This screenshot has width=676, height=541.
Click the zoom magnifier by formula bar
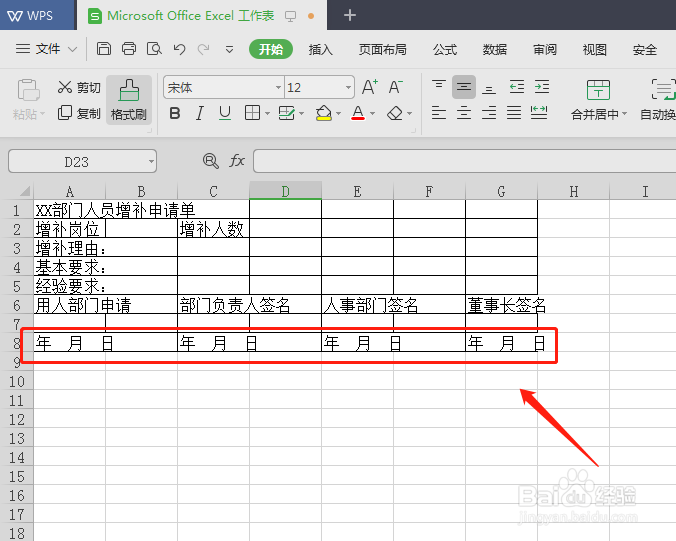pyautogui.click(x=210, y=161)
